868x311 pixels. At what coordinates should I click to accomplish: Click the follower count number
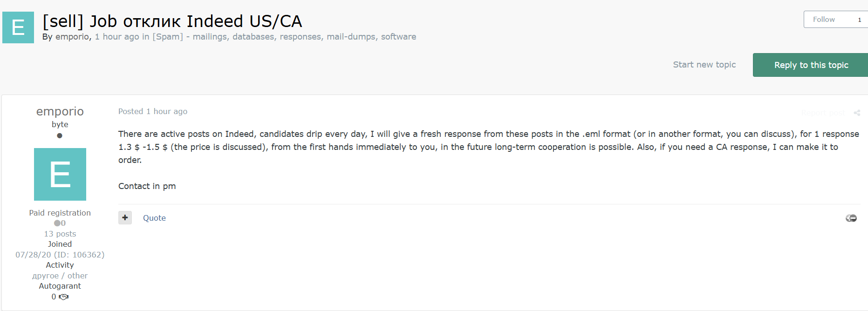tap(859, 20)
